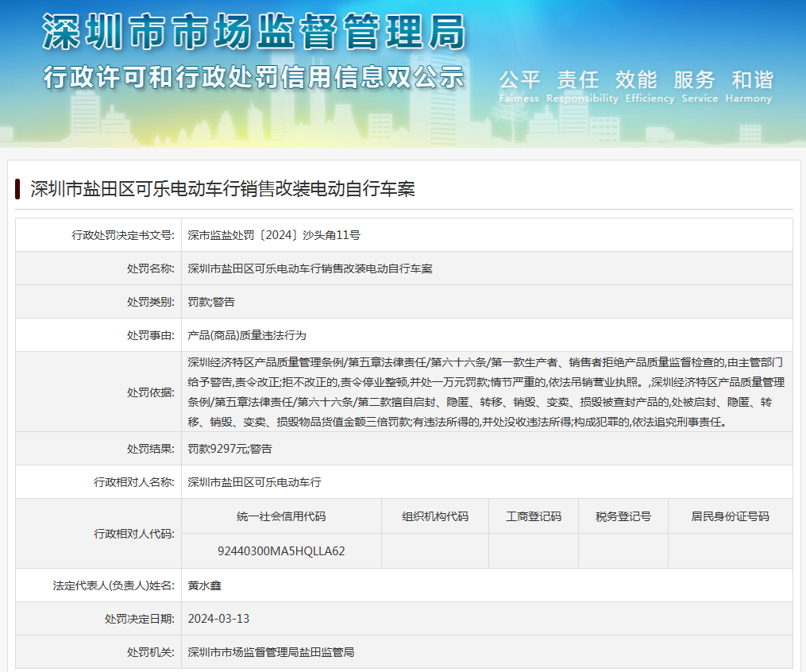Click the 处罚类别 label
Screen dimensions: 806x672
[x=151, y=302]
